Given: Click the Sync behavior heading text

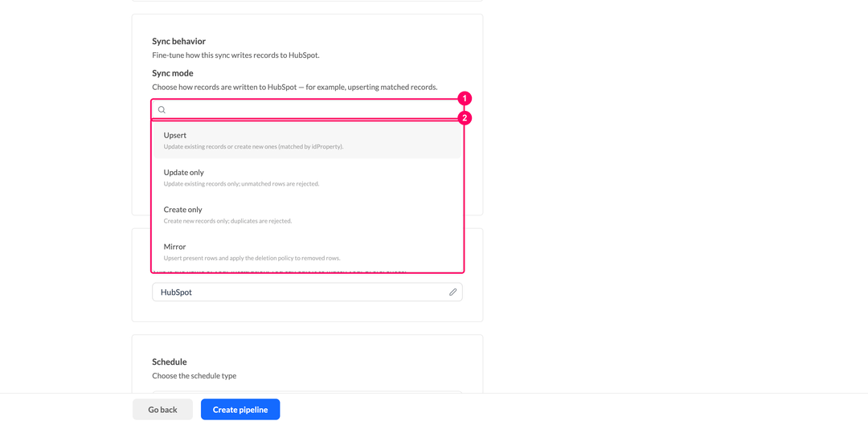Looking at the screenshot, I should (178, 42).
